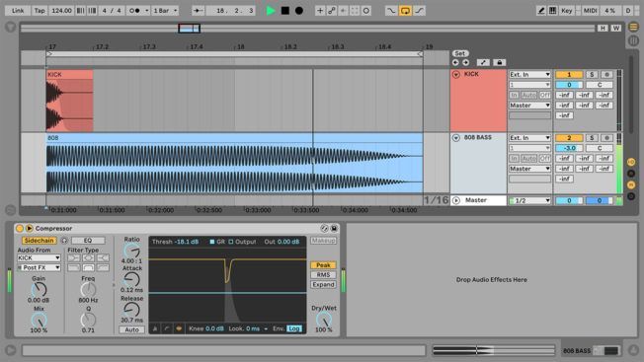
Task: Click the H optimize height button
Action: [x=603, y=28]
